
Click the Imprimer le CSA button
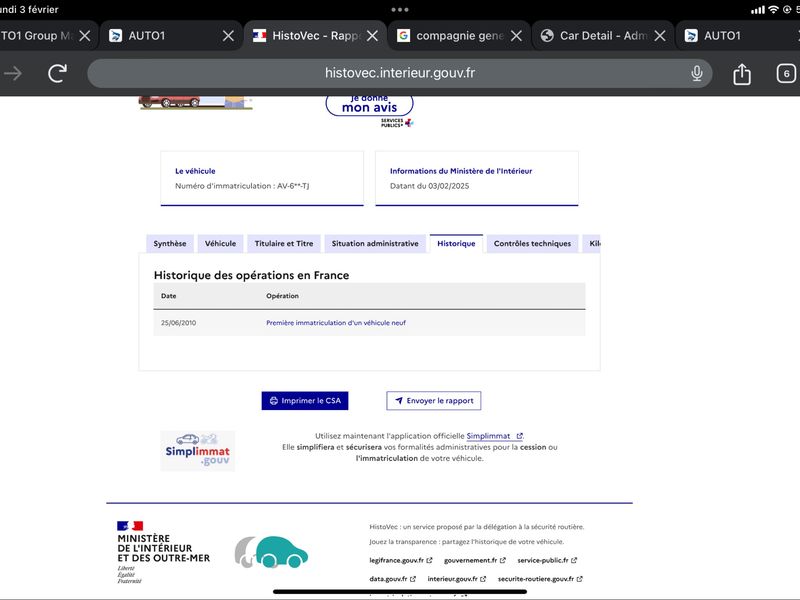tap(305, 401)
